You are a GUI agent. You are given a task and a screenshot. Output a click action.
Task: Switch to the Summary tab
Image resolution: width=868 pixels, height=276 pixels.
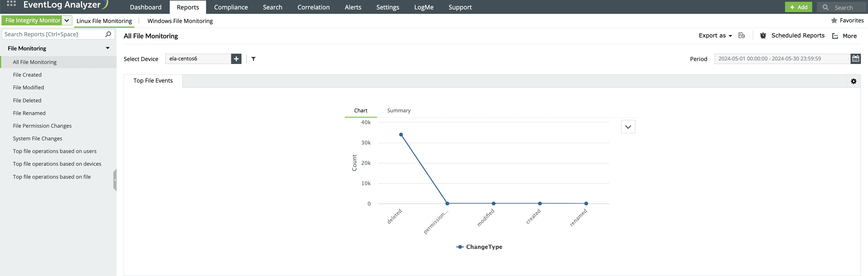(x=399, y=110)
